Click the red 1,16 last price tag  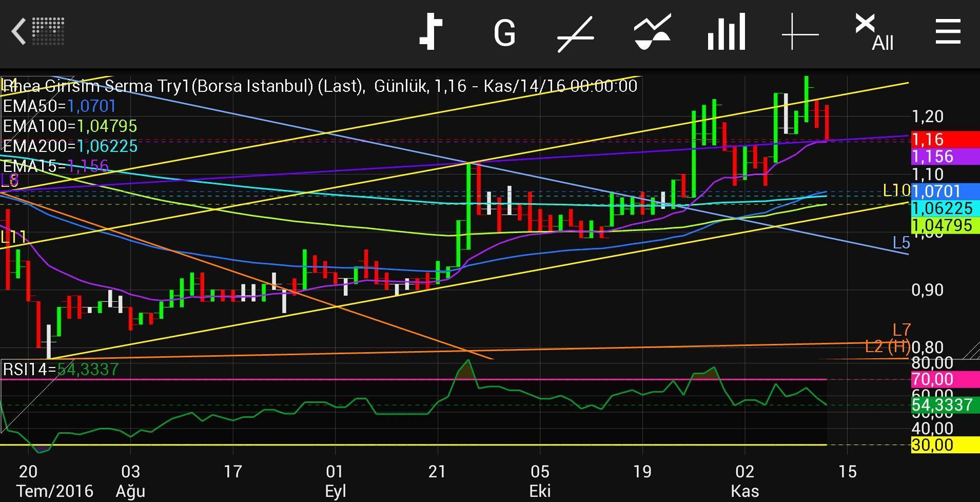(x=944, y=140)
